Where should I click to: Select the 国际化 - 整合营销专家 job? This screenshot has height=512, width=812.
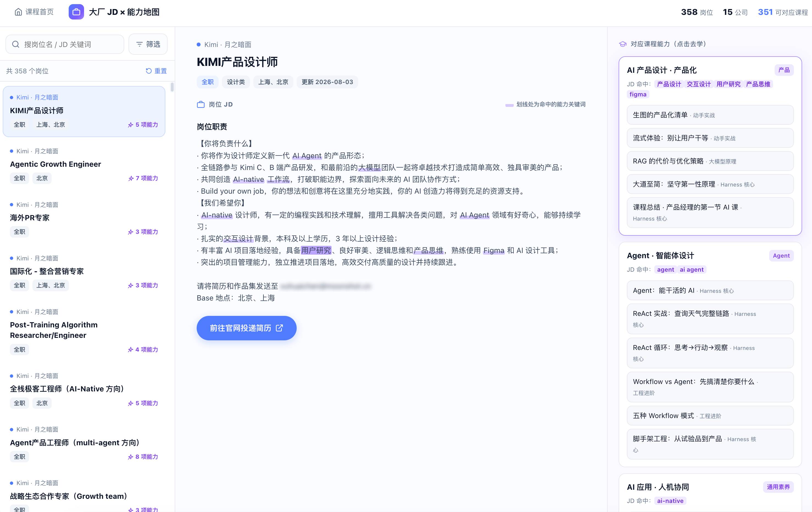point(84,272)
